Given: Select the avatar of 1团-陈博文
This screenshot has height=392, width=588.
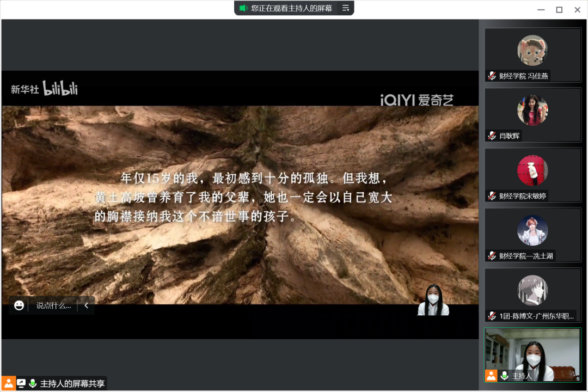Looking at the screenshot, I should coord(532,290).
